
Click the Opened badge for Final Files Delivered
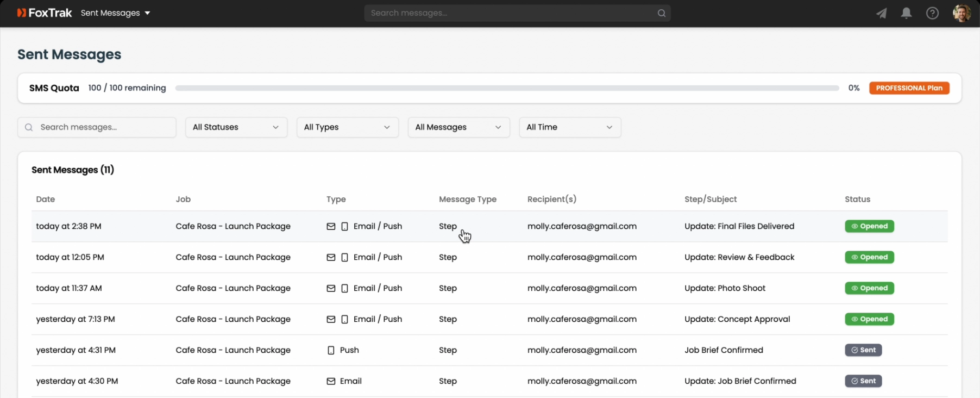coord(869,226)
